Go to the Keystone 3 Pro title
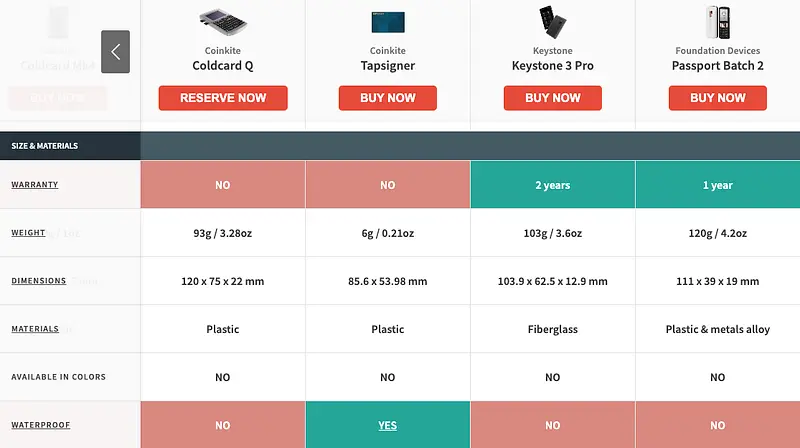 click(552, 67)
